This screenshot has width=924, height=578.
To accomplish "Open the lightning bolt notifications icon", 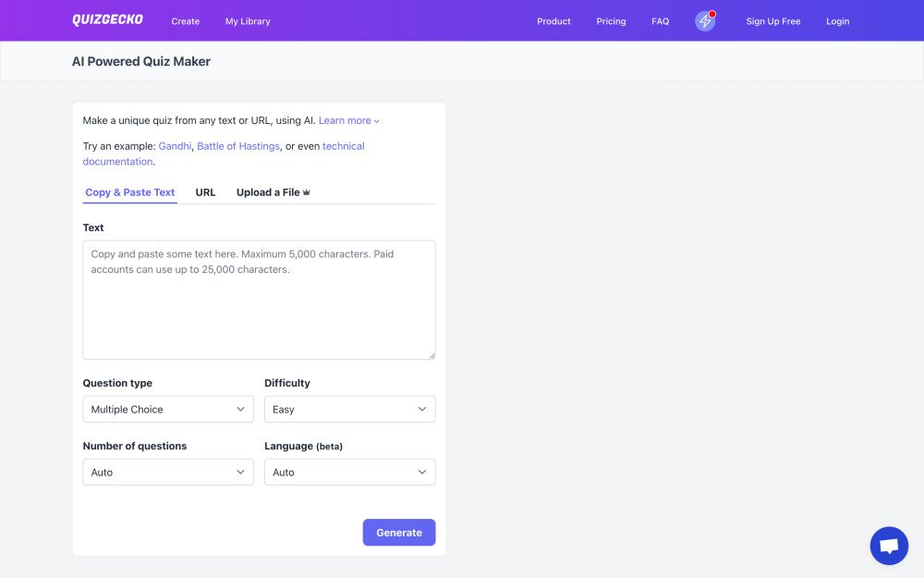I will (705, 21).
